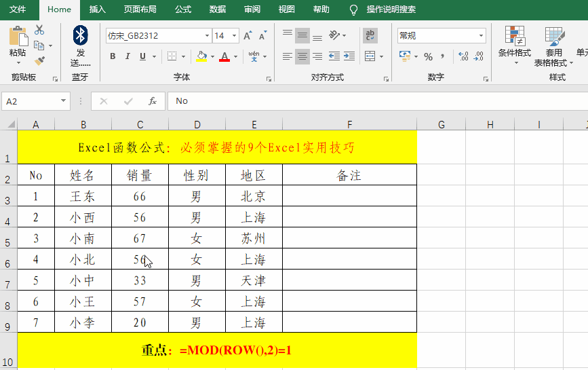Open the Name Box dropdown arrow
The height and width of the screenshot is (370, 588).
[63, 101]
